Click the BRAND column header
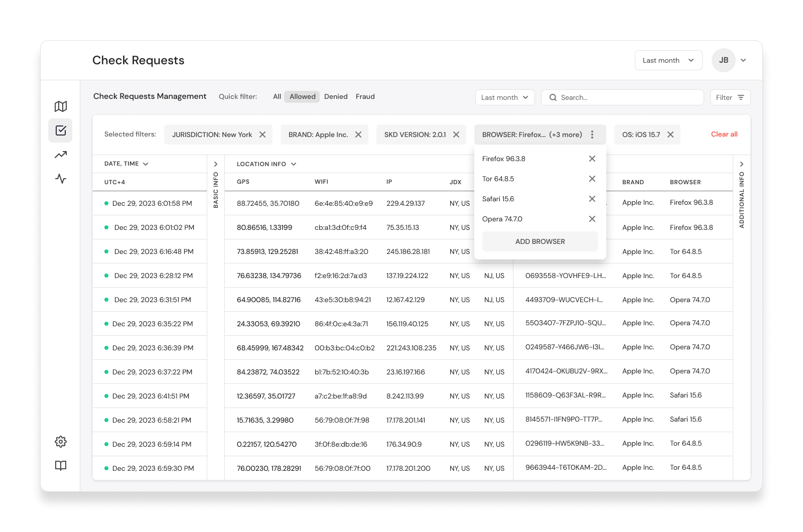The image size is (803, 532). click(633, 182)
